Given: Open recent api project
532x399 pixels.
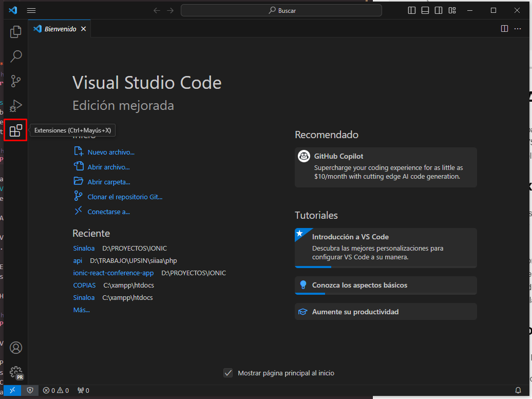Looking at the screenshot, I should [x=78, y=260].
